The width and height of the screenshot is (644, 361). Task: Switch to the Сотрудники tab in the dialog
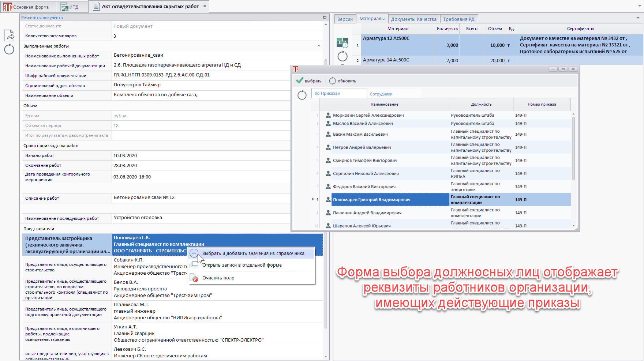(381, 94)
